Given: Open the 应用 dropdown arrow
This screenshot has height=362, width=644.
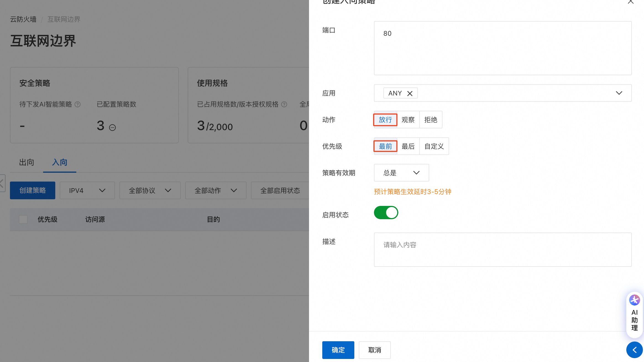Looking at the screenshot, I should (619, 93).
